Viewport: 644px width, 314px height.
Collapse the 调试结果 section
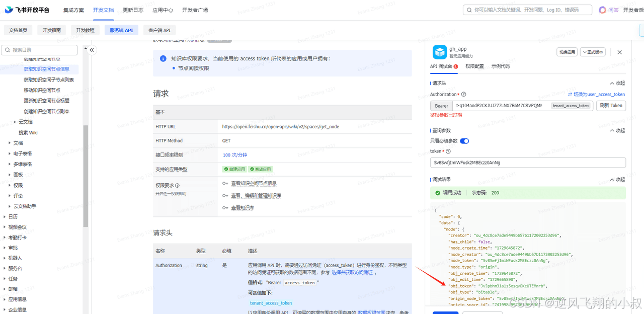click(617, 179)
